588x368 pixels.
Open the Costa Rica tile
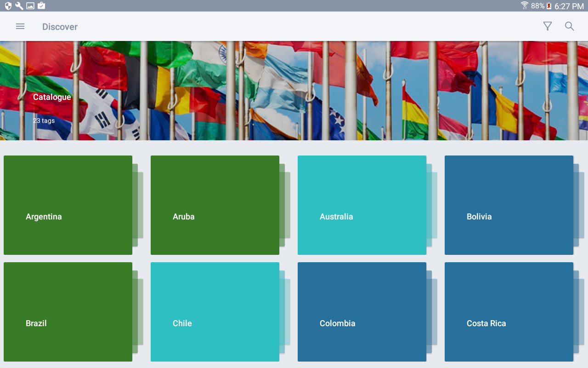click(509, 312)
